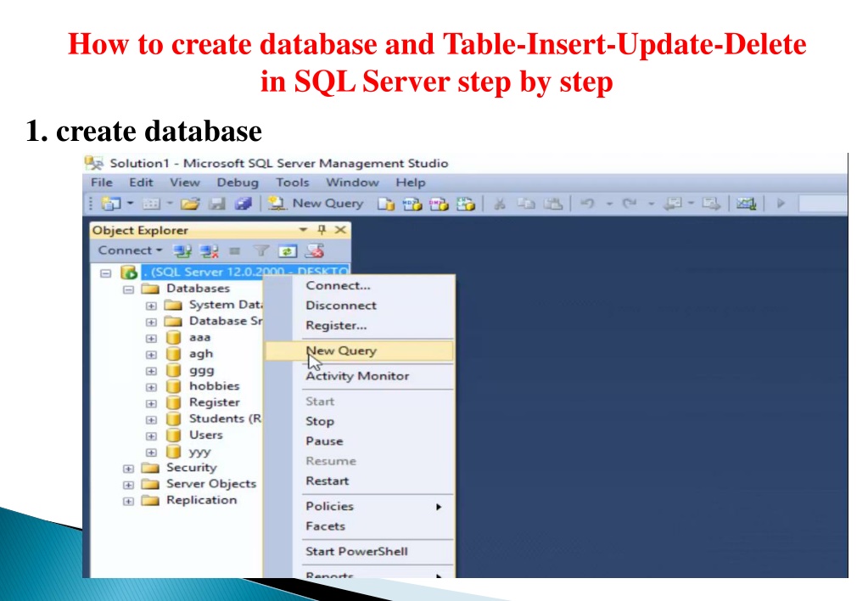Image resolution: width=868 pixels, height=601 pixels.
Task: Click the Stop square icon in Object Explorer
Action: click(x=235, y=251)
